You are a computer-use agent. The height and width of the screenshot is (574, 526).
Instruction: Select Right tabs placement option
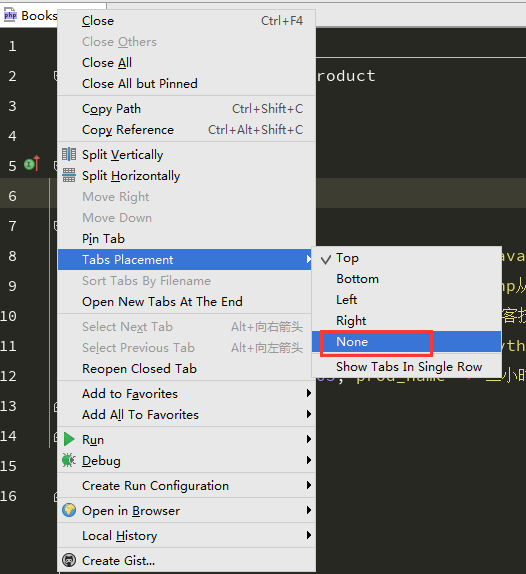[x=406, y=321]
